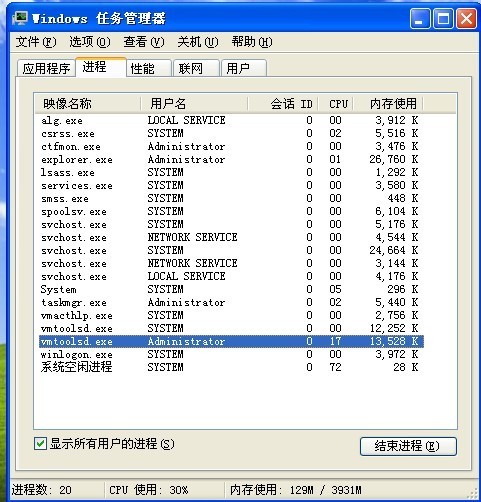Select the services.exe process row
The width and height of the screenshot is (481, 502).
pos(231,185)
